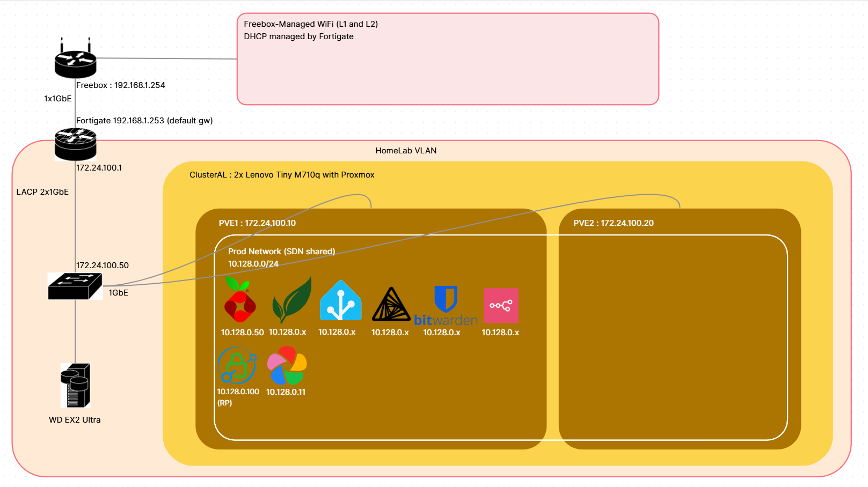Click the Fortigate firewall router icon
The height and width of the screenshot is (487, 868).
tap(76, 144)
